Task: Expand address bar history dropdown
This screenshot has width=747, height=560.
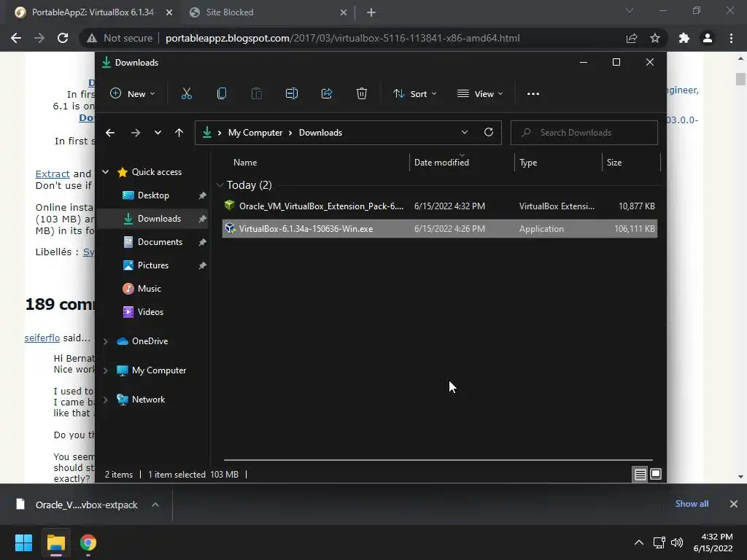Action: [465, 133]
